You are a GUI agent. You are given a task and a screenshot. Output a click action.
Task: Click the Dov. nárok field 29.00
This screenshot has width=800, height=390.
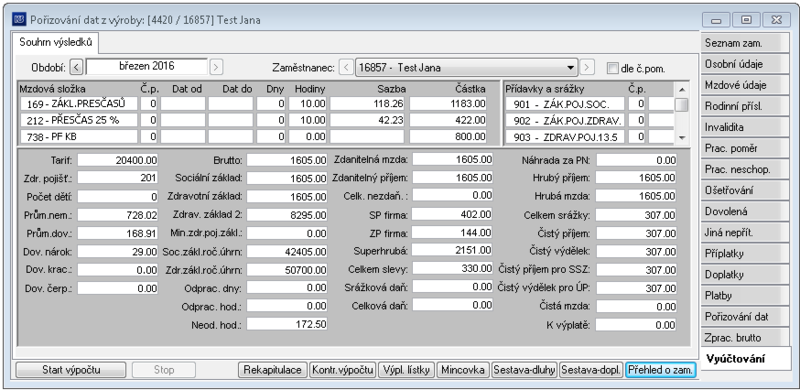[118, 251]
